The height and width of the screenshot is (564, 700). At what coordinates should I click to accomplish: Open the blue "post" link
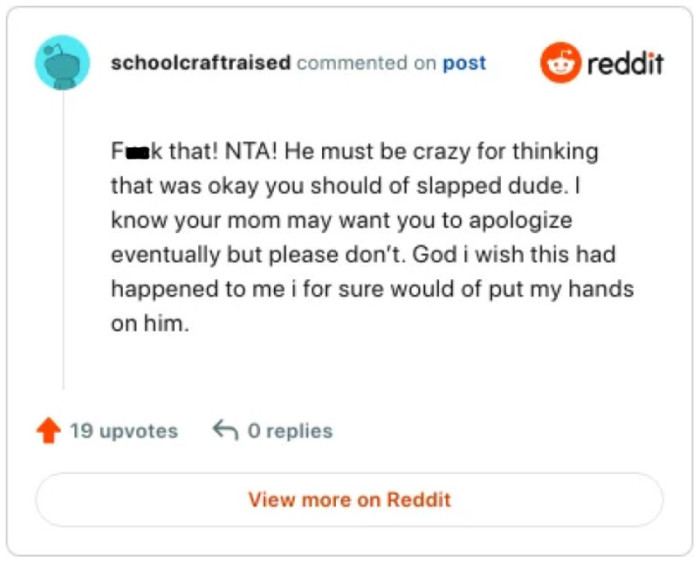pos(464,63)
